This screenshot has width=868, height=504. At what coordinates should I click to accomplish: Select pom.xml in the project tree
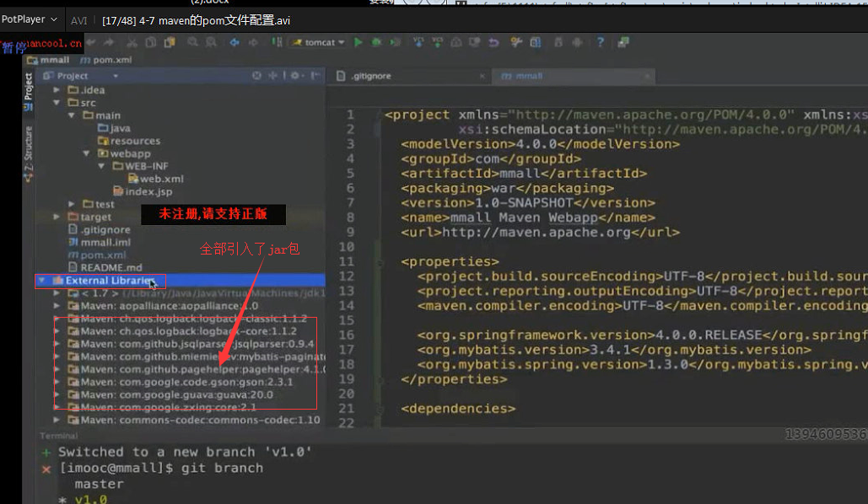pos(97,255)
